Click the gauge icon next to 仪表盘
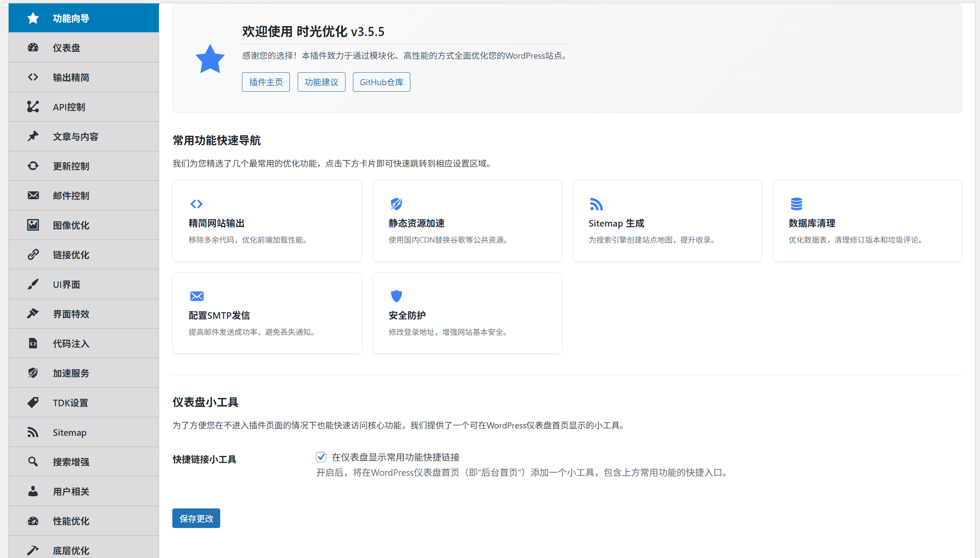Screen dimensions: 980x558 (x=33, y=48)
